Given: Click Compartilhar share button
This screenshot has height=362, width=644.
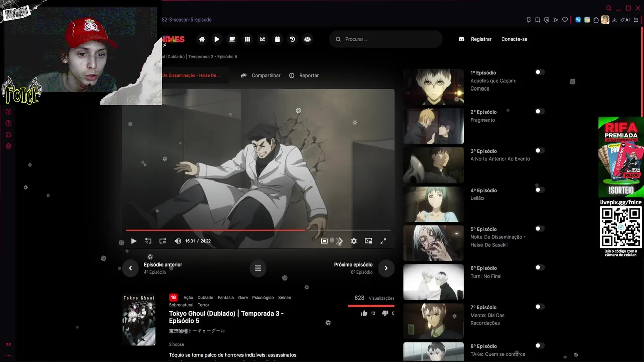Looking at the screenshot, I should (x=261, y=75).
